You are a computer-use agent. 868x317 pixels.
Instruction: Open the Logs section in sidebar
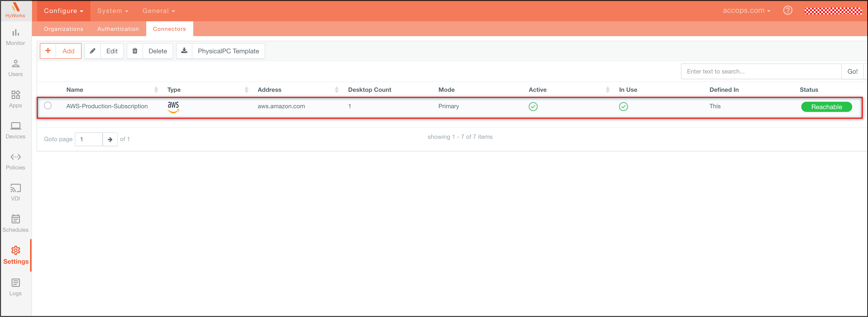click(16, 287)
